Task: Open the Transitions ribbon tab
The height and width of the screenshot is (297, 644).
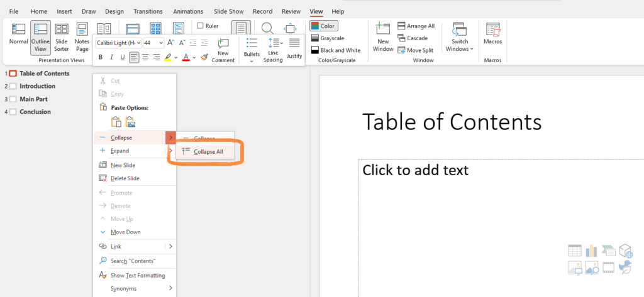Action: click(147, 11)
